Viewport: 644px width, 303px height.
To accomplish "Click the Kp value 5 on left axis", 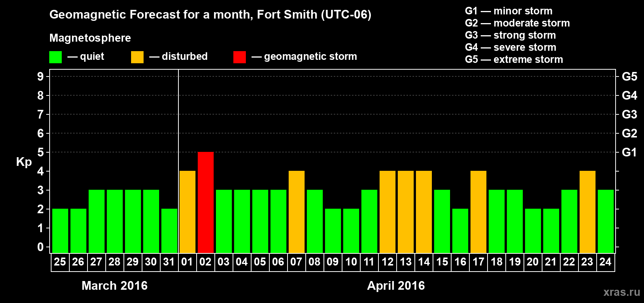I will [x=41, y=152].
